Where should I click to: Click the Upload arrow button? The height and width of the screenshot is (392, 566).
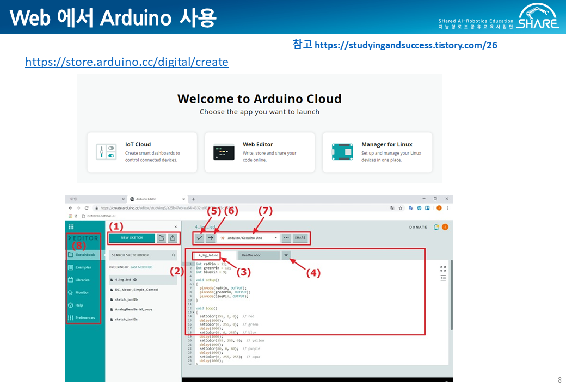[211, 238]
